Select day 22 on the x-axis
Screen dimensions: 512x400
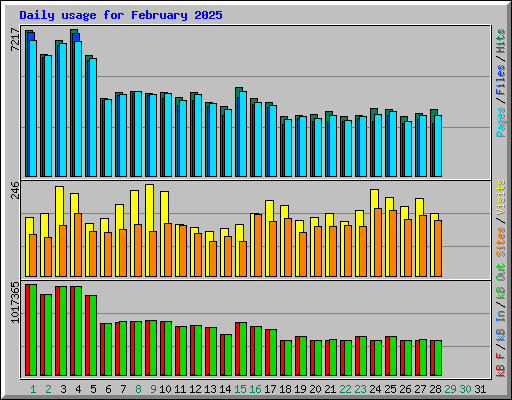pyautogui.click(x=345, y=389)
